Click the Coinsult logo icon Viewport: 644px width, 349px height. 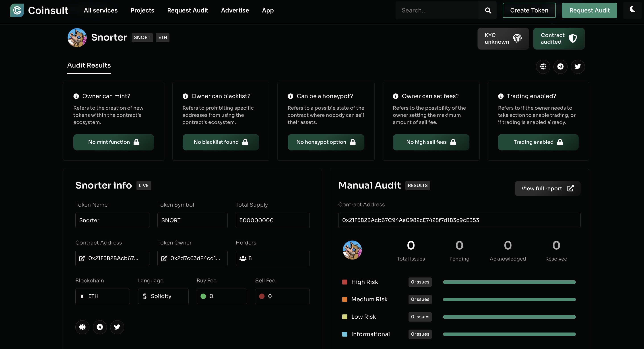[17, 10]
